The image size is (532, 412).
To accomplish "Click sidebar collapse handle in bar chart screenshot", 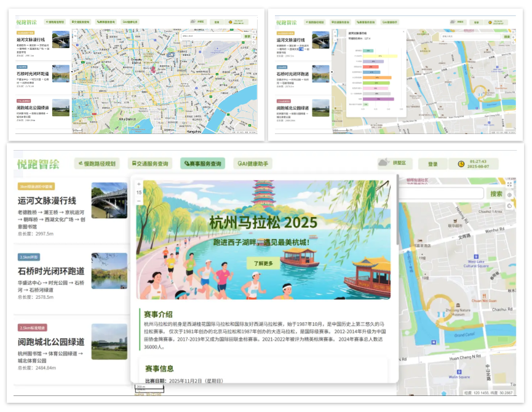I will pos(332,72).
